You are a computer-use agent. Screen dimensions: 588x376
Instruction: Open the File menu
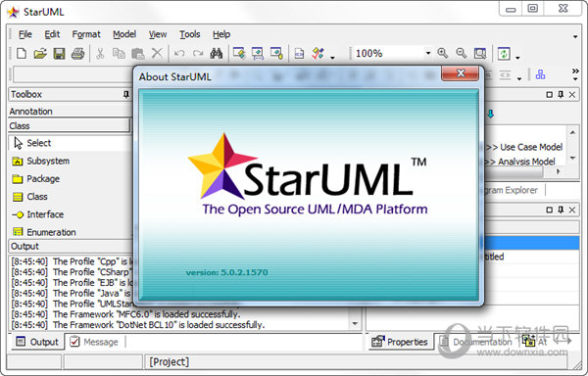coord(25,34)
